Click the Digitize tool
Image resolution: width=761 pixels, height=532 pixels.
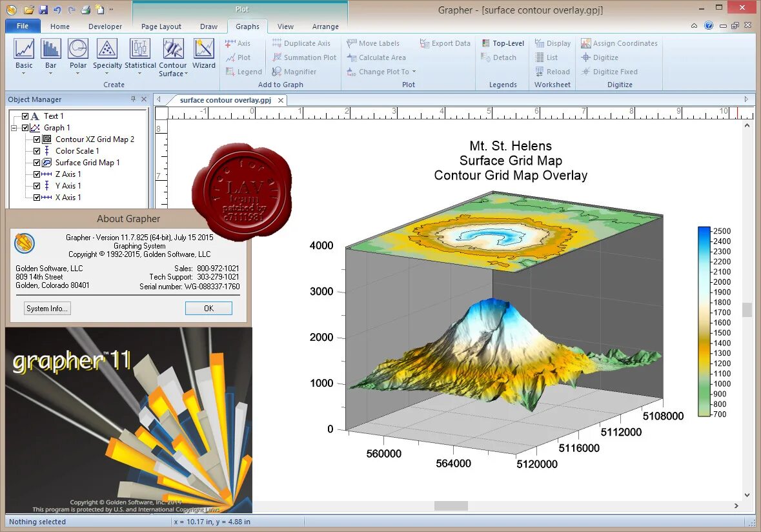[x=600, y=57]
